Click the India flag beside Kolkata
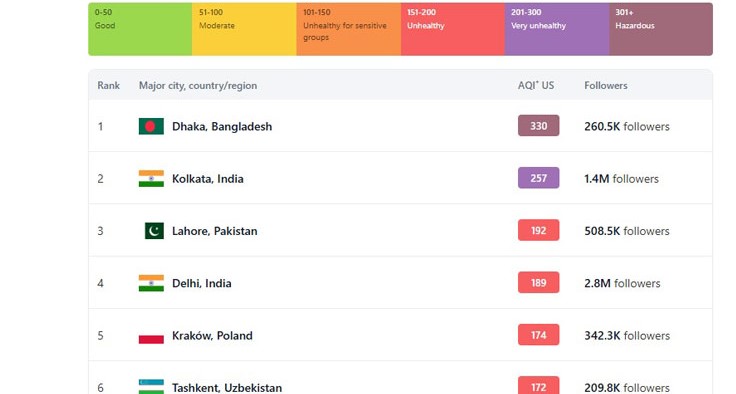 pos(151,178)
